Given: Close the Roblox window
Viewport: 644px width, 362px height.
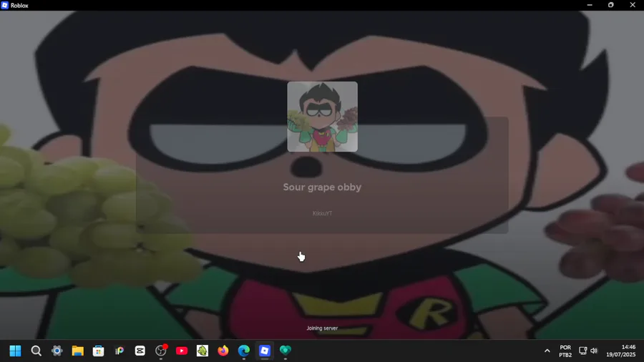Looking at the screenshot, I should coord(633,5).
